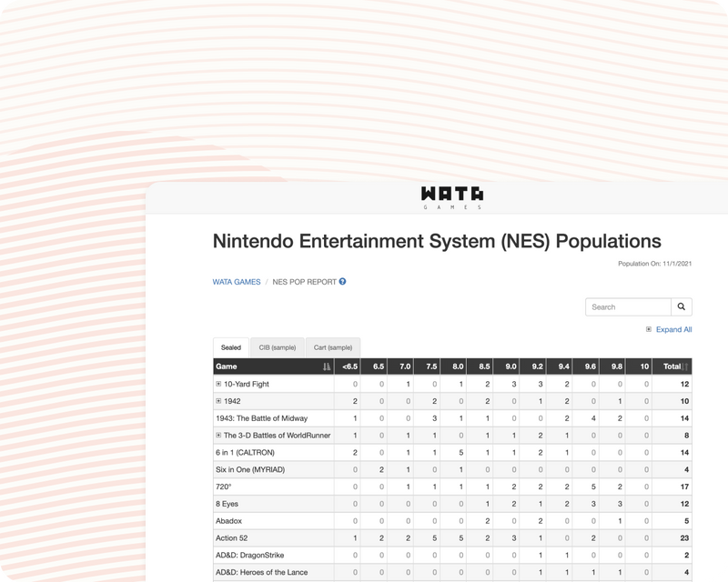Select the Action 52 game row
This screenshot has height=582, width=728.
coord(452,538)
